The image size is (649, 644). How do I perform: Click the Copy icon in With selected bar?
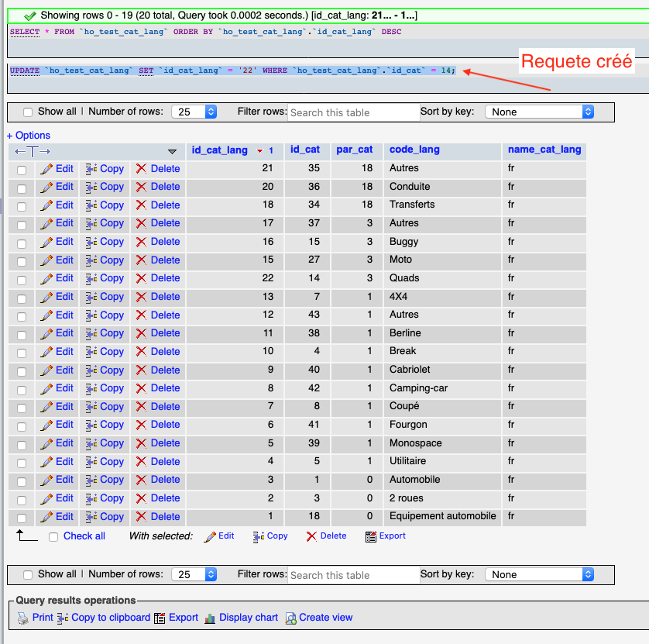(259, 537)
